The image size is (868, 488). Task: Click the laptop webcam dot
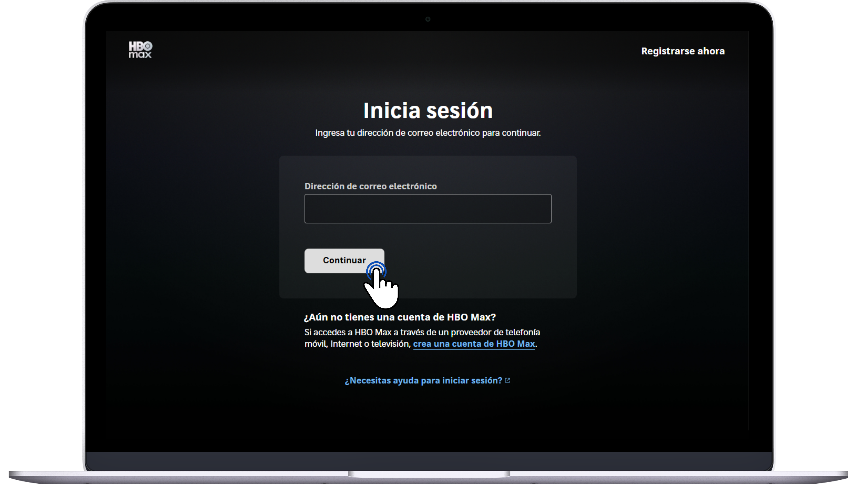coord(428,19)
